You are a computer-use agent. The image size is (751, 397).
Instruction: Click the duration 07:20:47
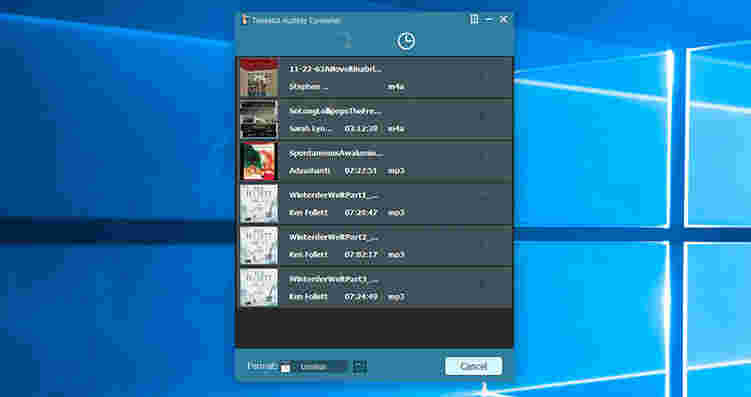coord(361,213)
